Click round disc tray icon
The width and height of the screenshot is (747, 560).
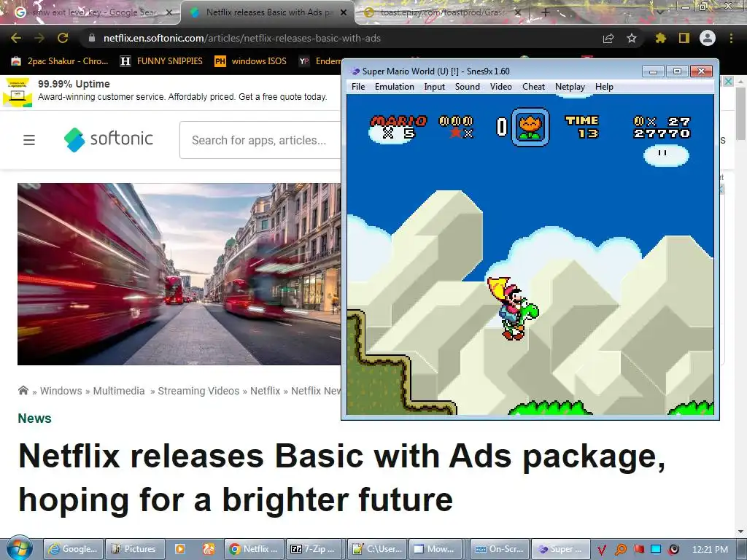pos(673,550)
